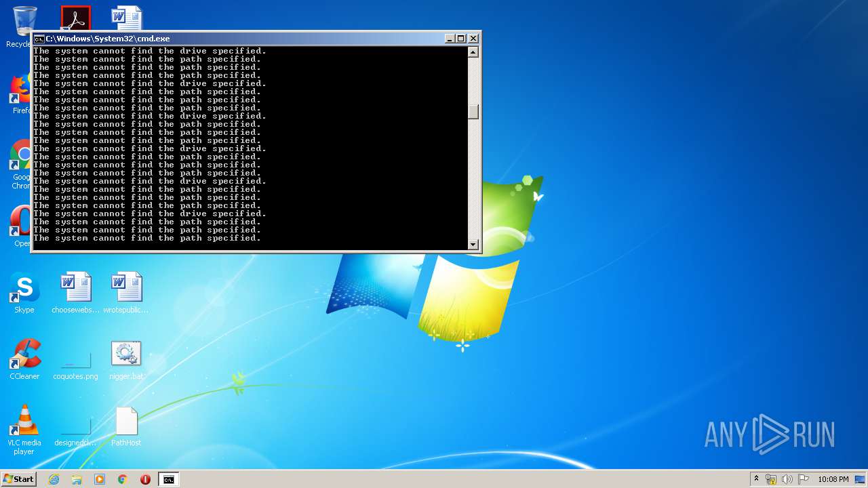Select the Adobe Acrobat icon behind cmd window
Screen dimensions: 868x488
[75, 18]
